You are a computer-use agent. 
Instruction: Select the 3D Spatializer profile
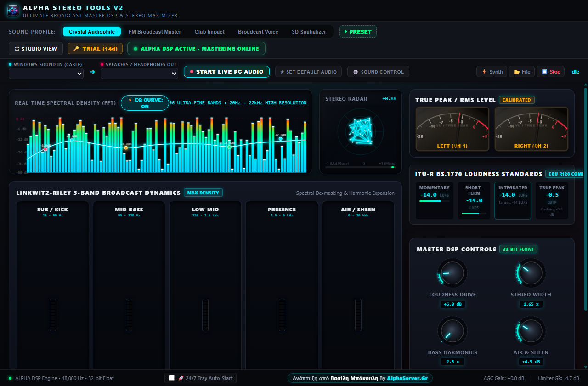tap(309, 32)
